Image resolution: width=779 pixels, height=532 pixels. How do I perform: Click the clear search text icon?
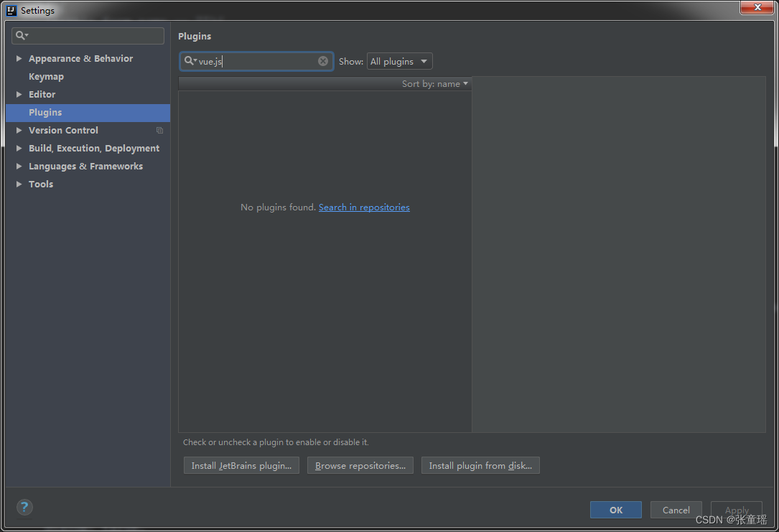pyautogui.click(x=323, y=61)
